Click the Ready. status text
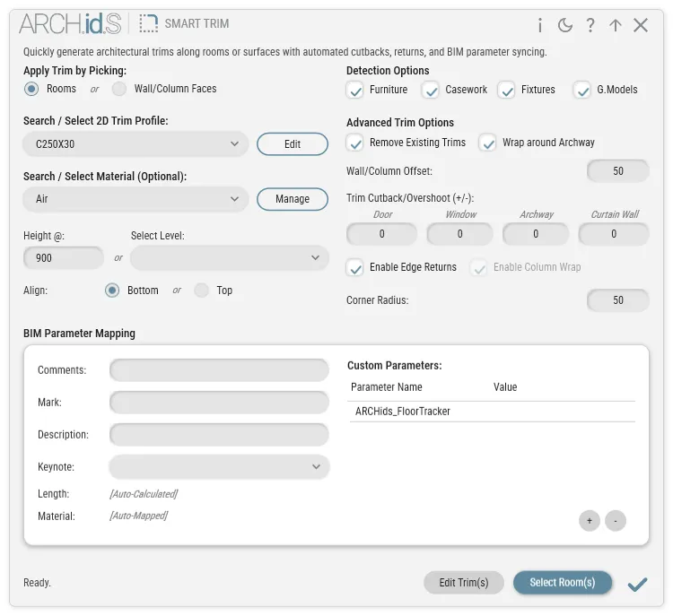 click(37, 583)
